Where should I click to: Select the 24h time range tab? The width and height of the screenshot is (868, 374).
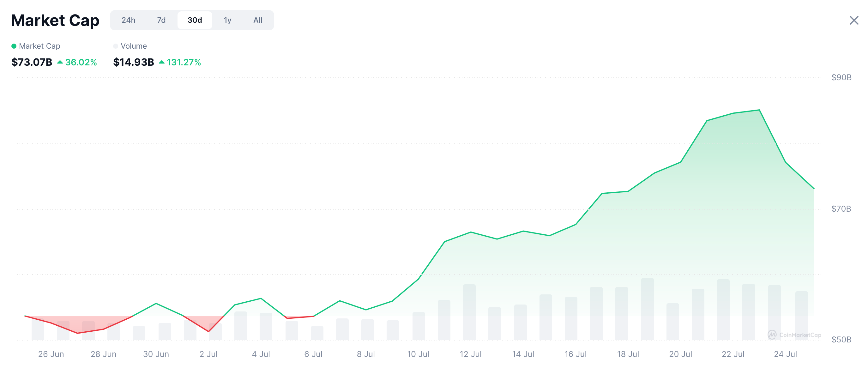128,20
